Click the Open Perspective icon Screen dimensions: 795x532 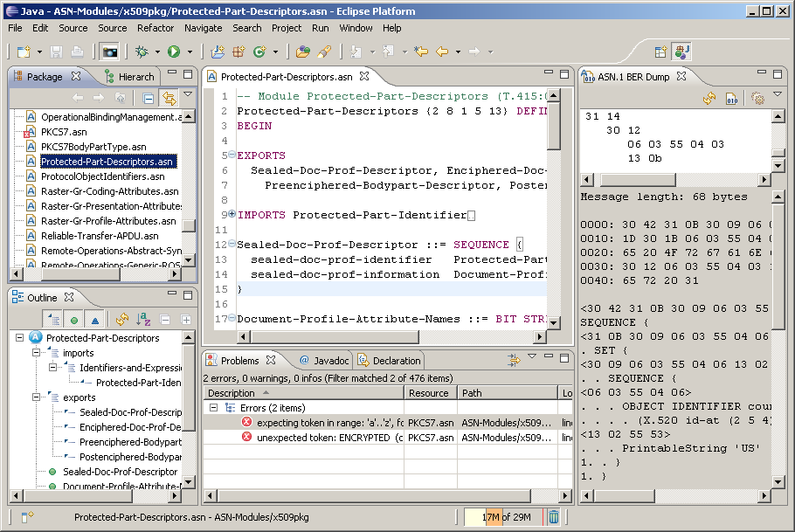(661, 52)
